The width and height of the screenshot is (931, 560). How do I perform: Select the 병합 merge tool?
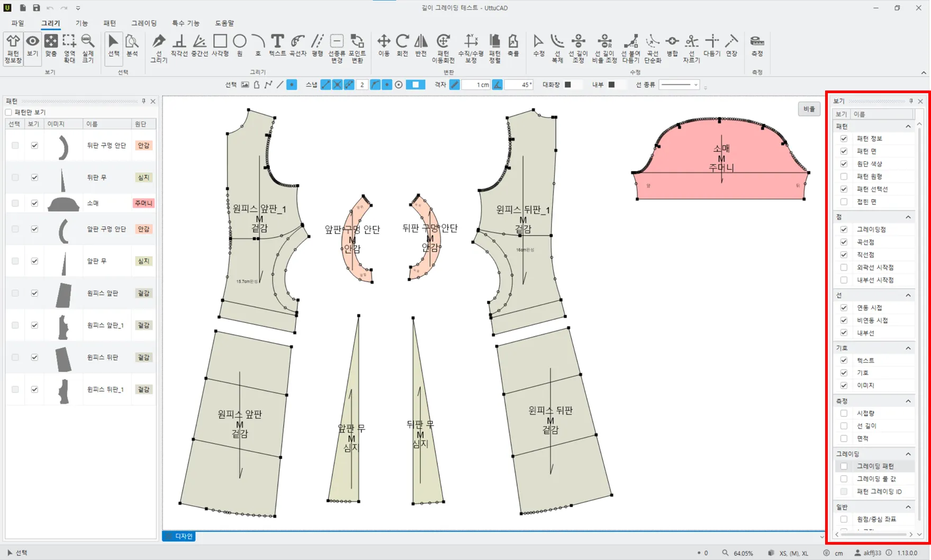point(672,46)
